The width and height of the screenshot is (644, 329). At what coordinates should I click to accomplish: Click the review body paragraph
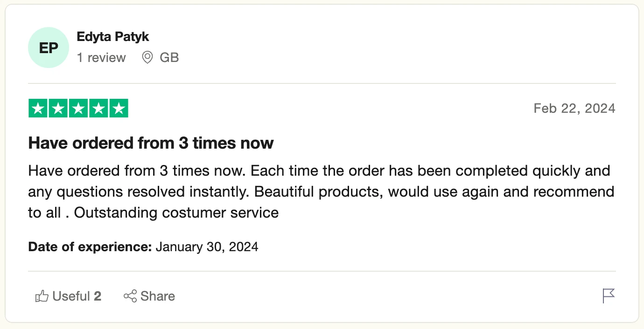pyautogui.click(x=321, y=192)
